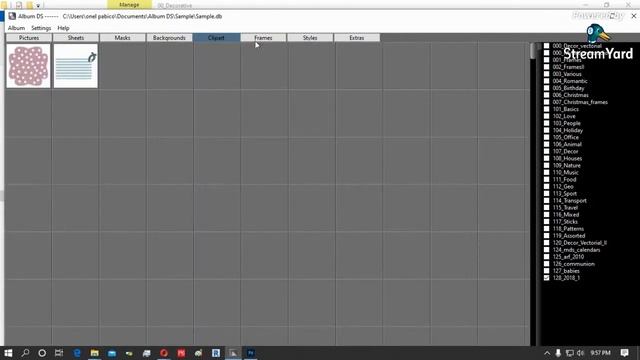This screenshot has height=360, width=640.
Task: Check the 101_Basics checkbox
Action: click(x=547, y=109)
